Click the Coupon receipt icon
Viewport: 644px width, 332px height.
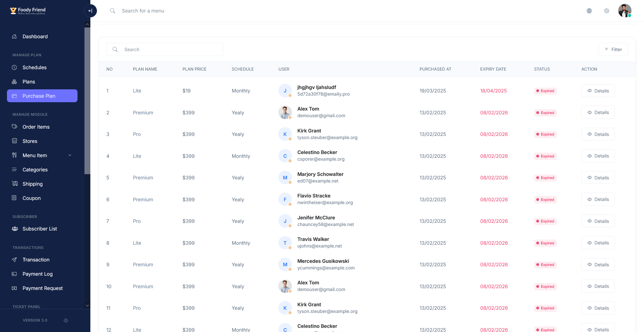pos(14,198)
